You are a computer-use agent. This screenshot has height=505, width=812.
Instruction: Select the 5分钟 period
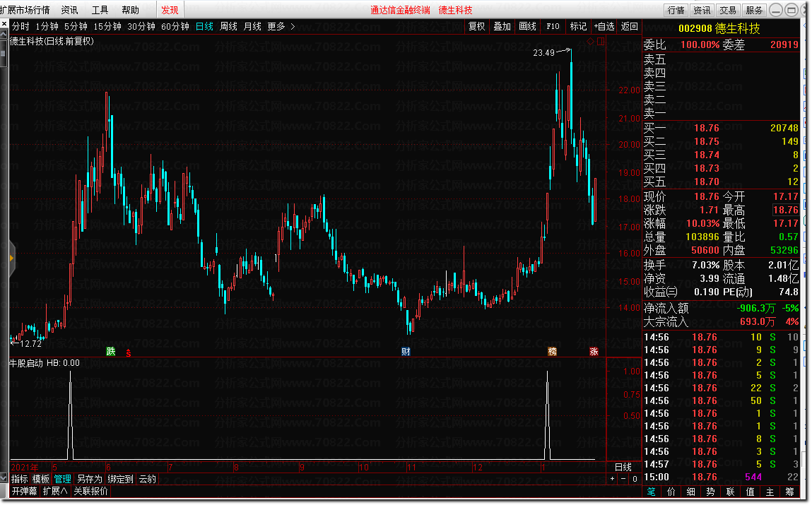76,26
